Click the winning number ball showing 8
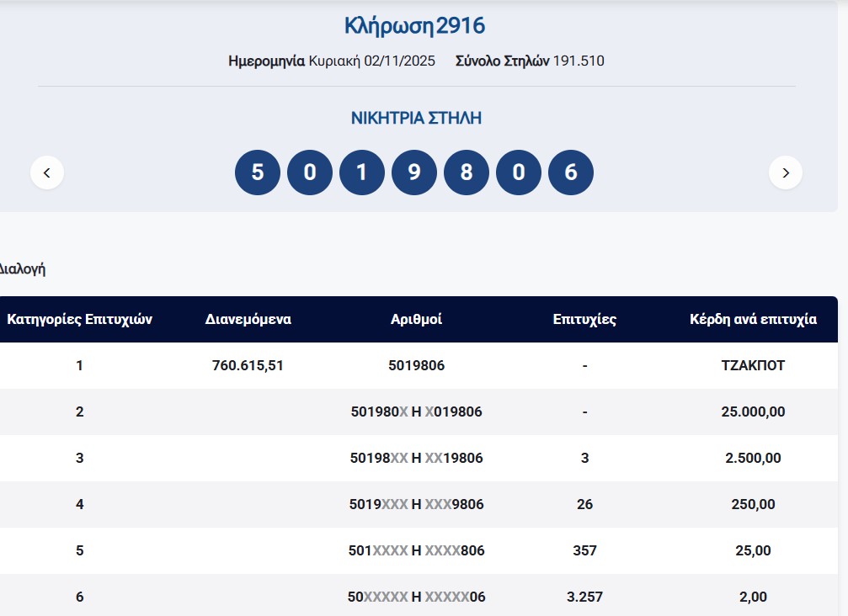The height and width of the screenshot is (616, 848). coord(467,173)
